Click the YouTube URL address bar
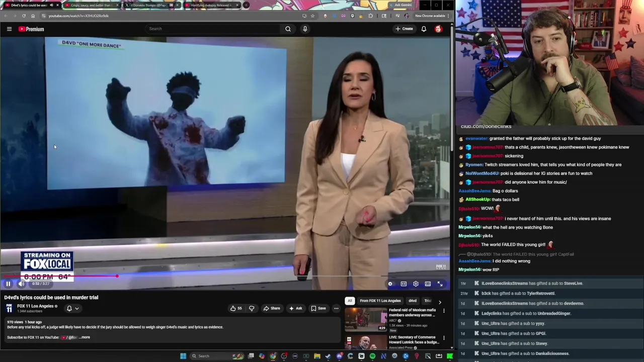644x362 pixels. tap(171, 16)
